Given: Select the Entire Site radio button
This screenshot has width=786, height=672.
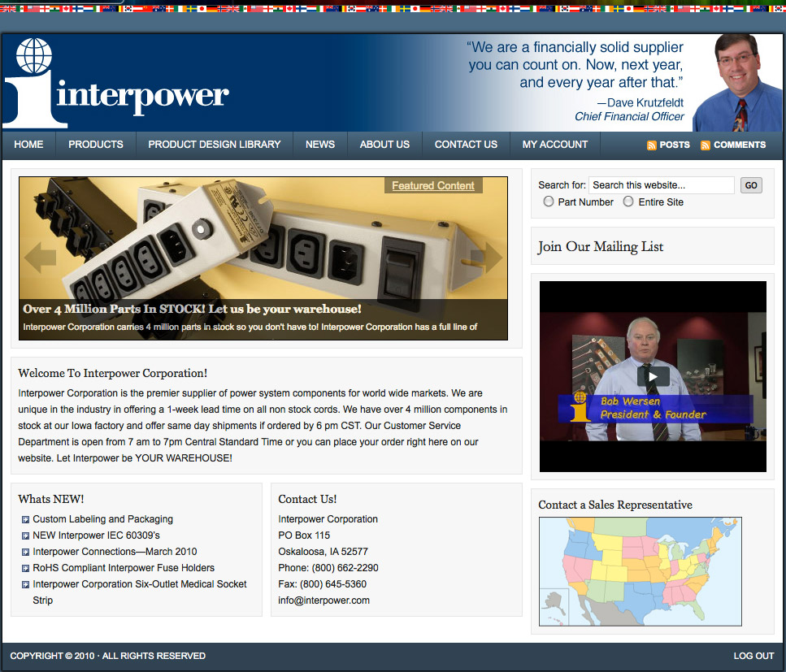Looking at the screenshot, I should (628, 202).
